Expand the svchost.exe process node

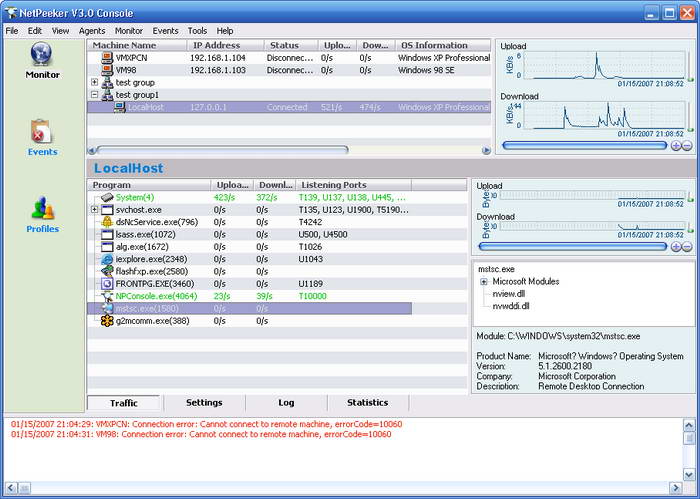click(x=95, y=209)
